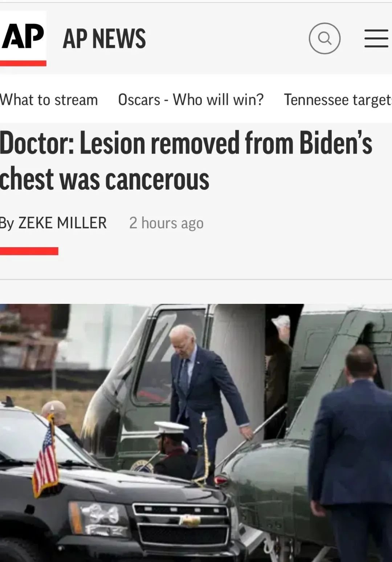Click the red underline beneath AP logo
Viewport: 392px width, 562px height.
point(23,63)
